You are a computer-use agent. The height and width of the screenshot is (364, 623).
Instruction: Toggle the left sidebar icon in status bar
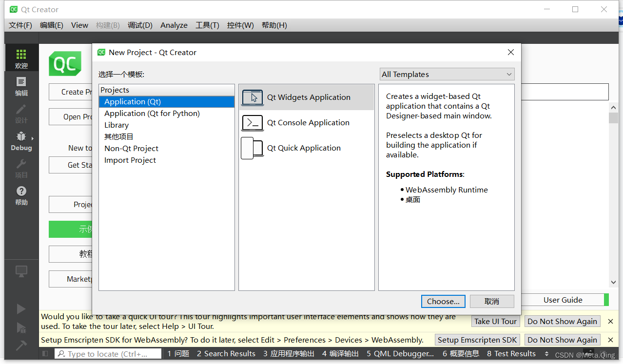(45, 354)
